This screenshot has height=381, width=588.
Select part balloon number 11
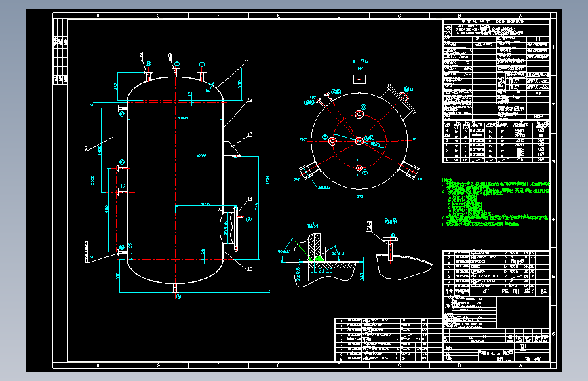246,62
